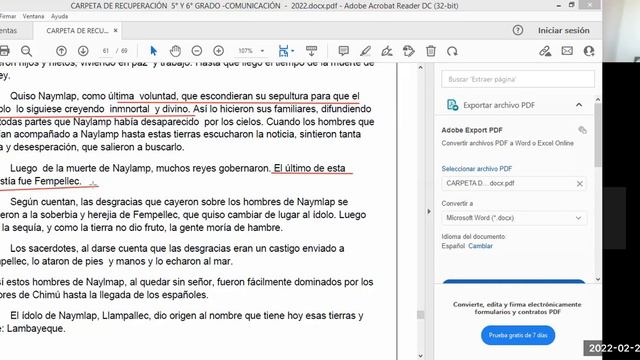Open the Firmar menu
The width and height of the screenshot is (640, 360).
click(x=8, y=16)
